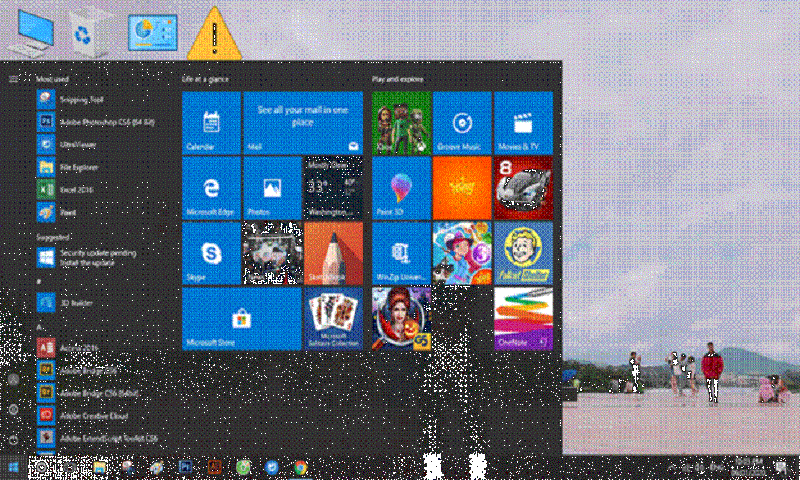
Task: Open the G5 hidden object game tile
Action: point(402,319)
